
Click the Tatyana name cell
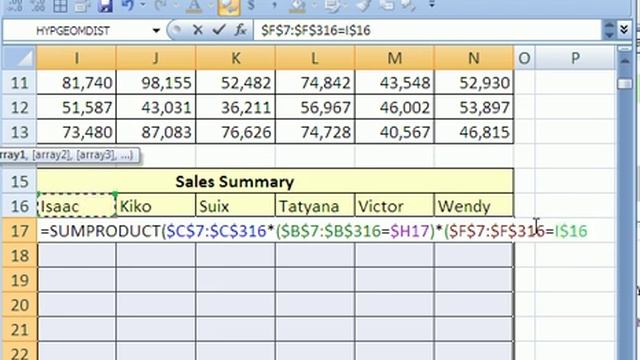tap(315, 206)
